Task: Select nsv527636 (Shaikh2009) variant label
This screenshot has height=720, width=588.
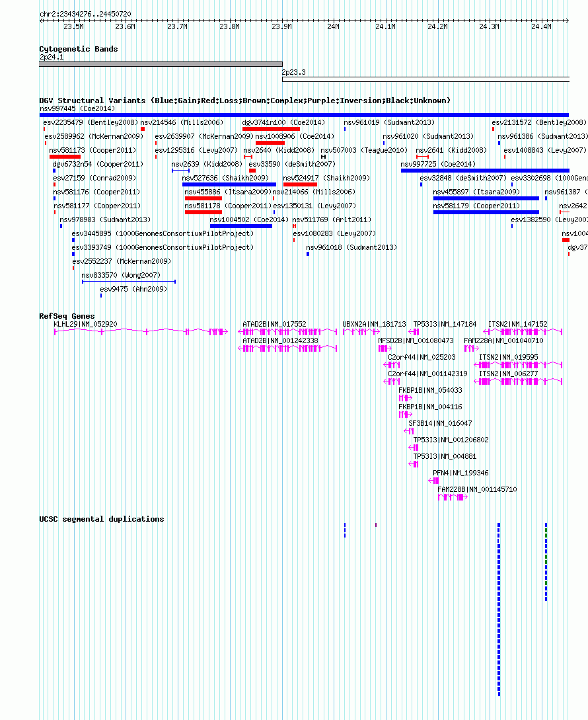Action: 225,178
